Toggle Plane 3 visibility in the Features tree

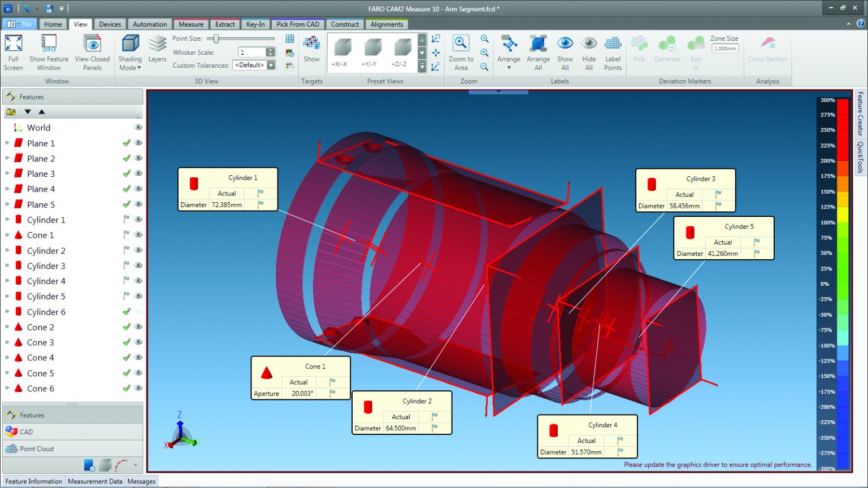point(138,173)
